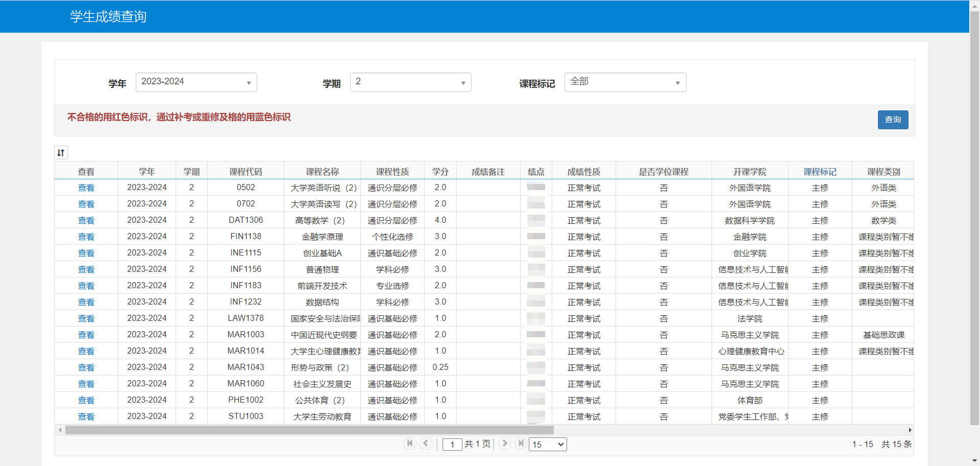The width and height of the screenshot is (980, 466).
Task: Select credit cell 4.0
Action: (440, 220)
